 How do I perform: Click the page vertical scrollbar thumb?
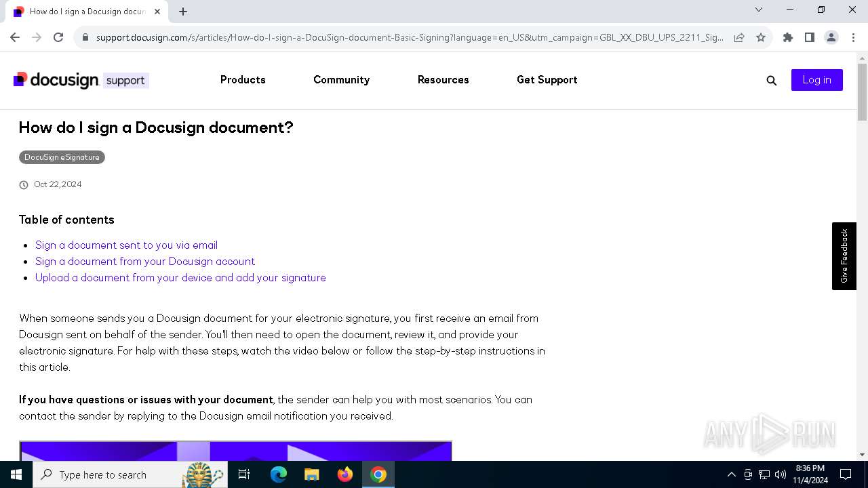pos(862,92)
